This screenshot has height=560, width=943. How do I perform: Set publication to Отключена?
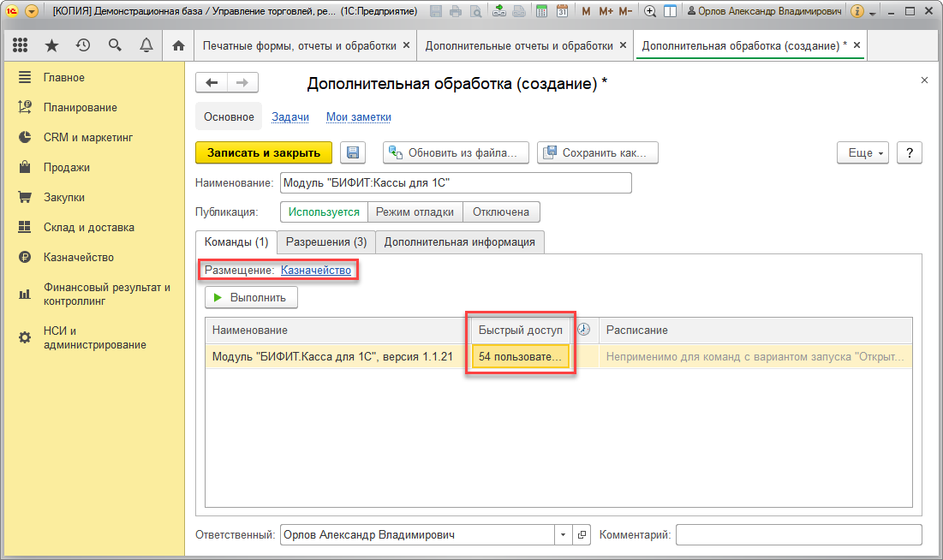click(501, 211)
